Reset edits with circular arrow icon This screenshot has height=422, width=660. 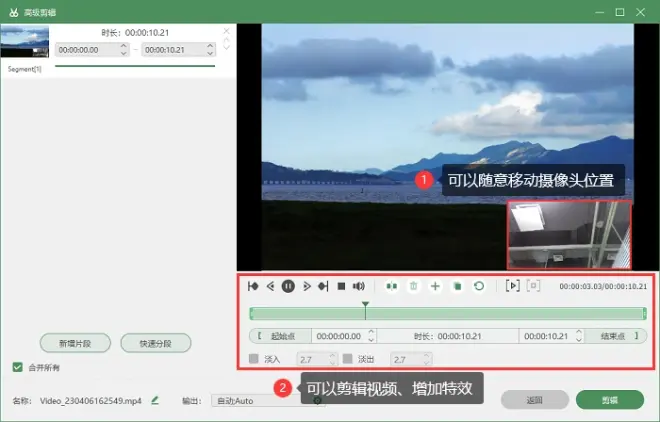point(479,286)
